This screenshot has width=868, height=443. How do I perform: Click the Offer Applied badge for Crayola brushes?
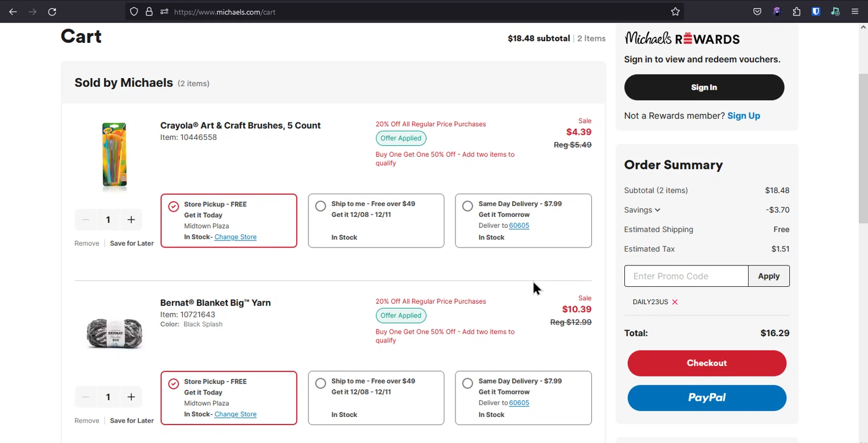(x=401, y=138)
